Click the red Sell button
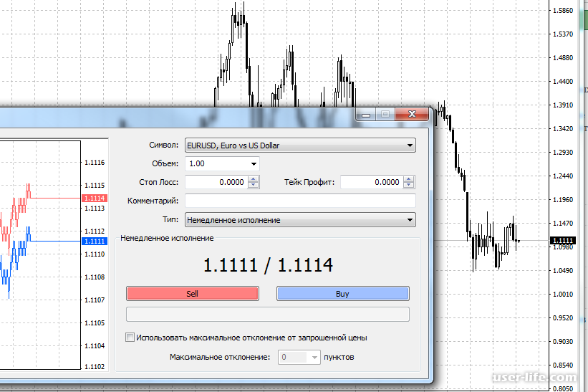Viewport: 588px width, 392px height. point(193,294)
